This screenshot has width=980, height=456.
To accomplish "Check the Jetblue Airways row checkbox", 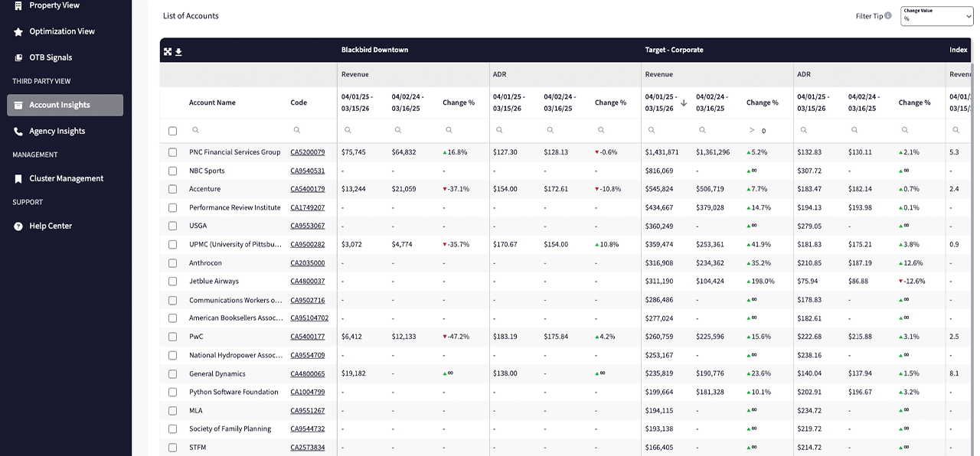I will [172, 282].
